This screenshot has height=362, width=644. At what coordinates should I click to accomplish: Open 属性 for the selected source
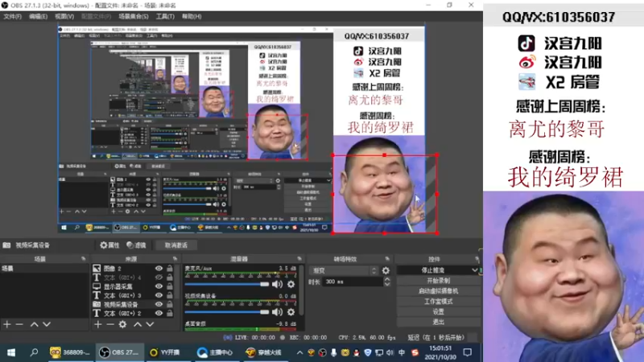tap(109, 245)
